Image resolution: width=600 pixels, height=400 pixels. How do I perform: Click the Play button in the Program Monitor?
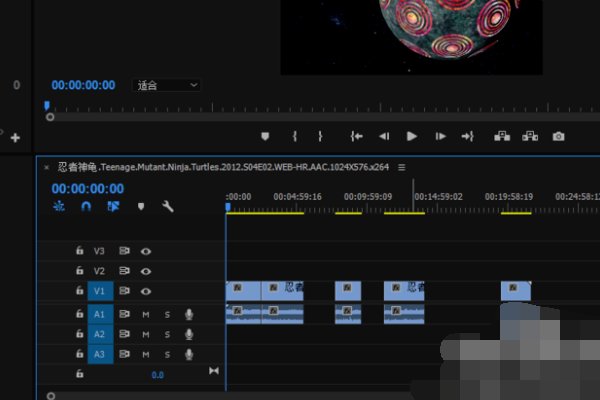point(412,136)
